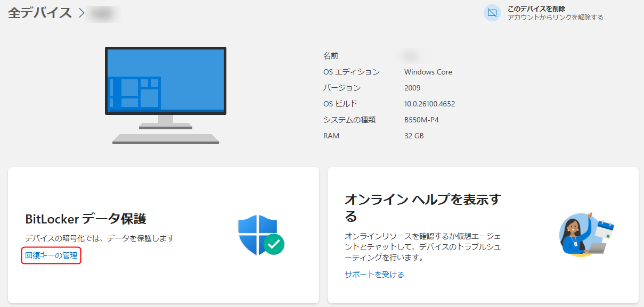Click the BitLocker データ保護 heading
The width and height of the screenshot is (644, 307).
click(86, 219)
